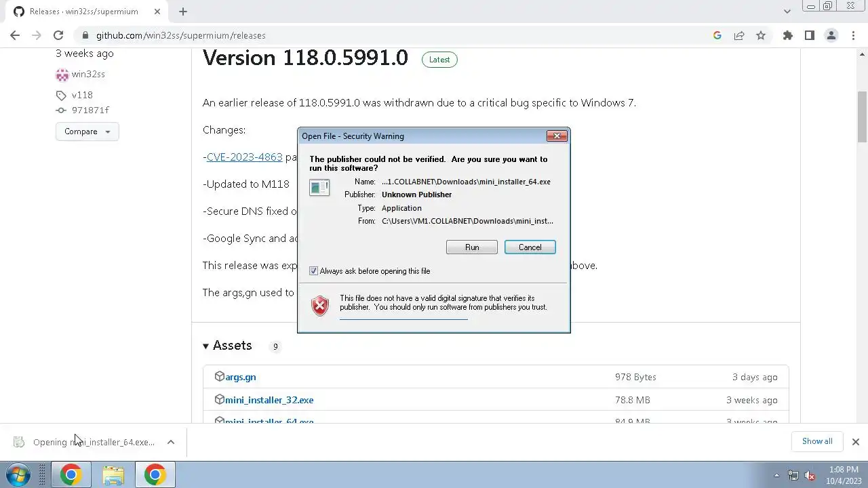Viewport: 868px width, 488px height.
Task: Click the browser forward arrow
Action: [x=37, y=35]
